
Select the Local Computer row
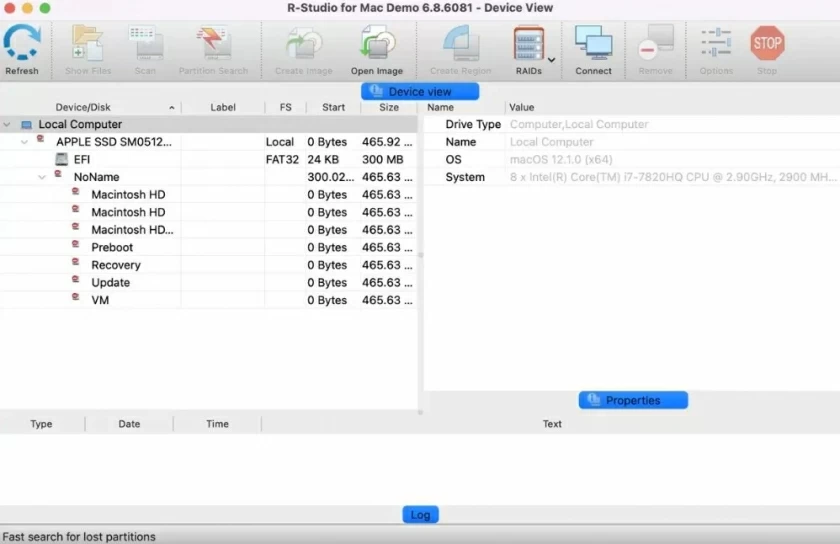click(208, 124)
